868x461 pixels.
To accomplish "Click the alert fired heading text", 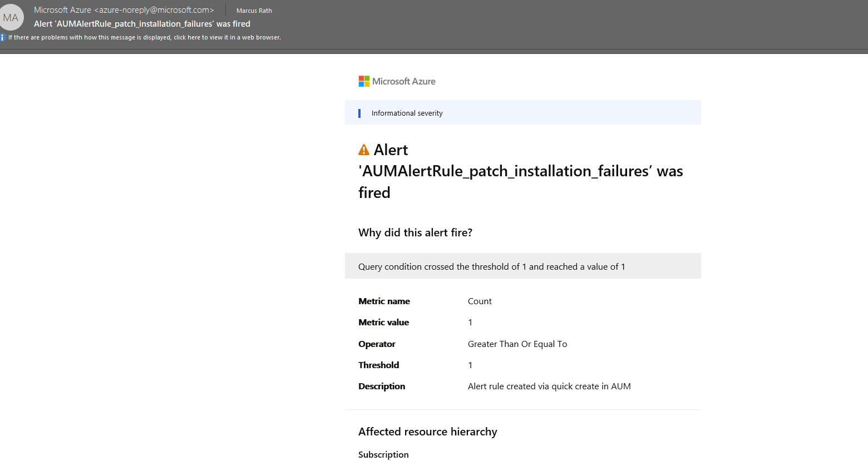I will 521,171.
